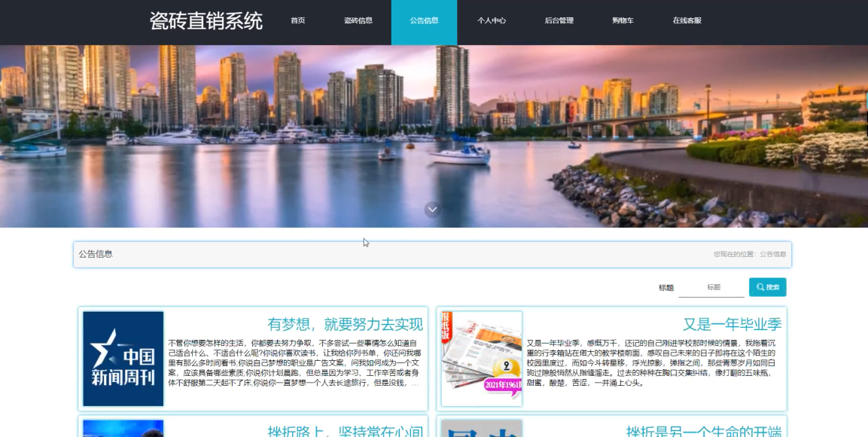Open 在线客服 in the navigation bar
The image size is (868, 437).
[x=687, y=20]
